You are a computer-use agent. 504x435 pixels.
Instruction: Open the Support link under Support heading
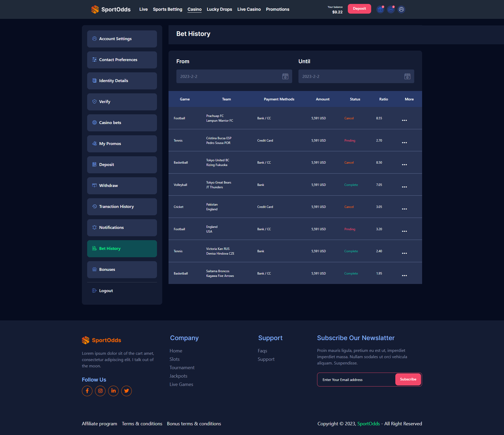tap(266, 359)
